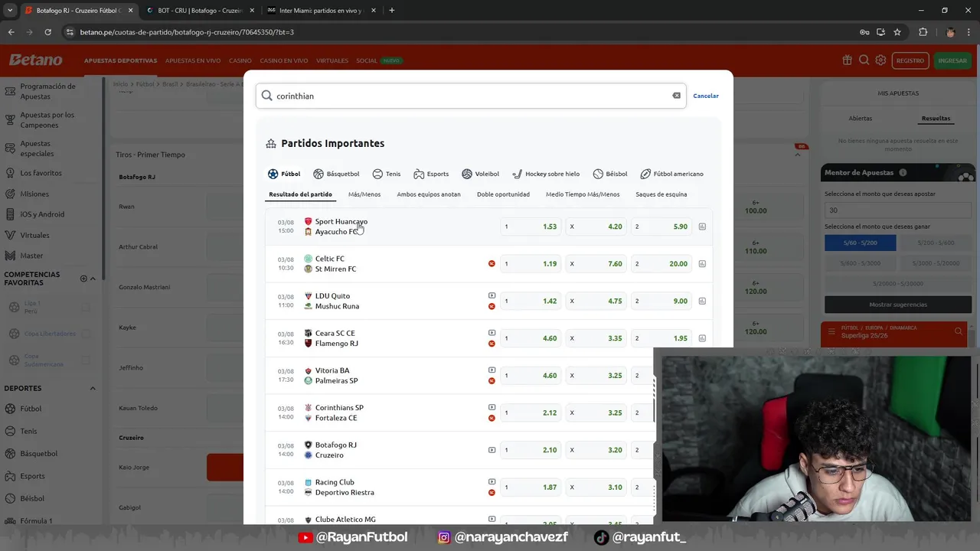This screenshot has height=551, width=980.
Task: Open stats icon for Celtic FC match
Action: pyautogui.click(x=702, y=264)
